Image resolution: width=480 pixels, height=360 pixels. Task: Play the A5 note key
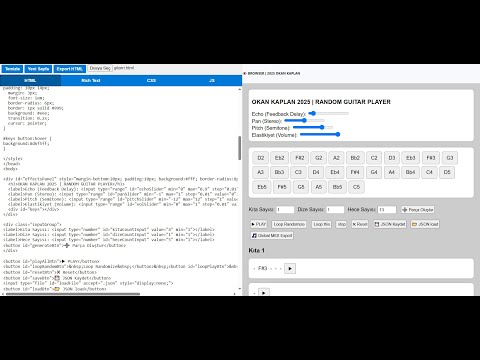(x=319, y=187)
